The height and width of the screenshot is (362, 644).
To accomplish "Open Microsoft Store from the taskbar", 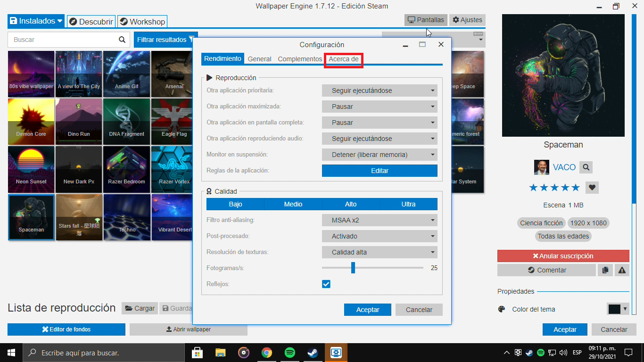I will pyautogui.click(x=197, y=353).
